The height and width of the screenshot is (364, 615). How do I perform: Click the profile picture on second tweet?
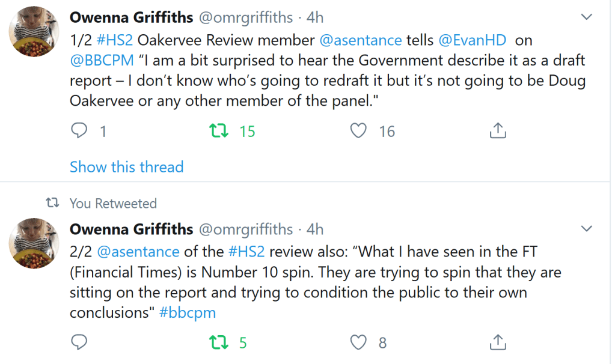click(x=34, y=244)
